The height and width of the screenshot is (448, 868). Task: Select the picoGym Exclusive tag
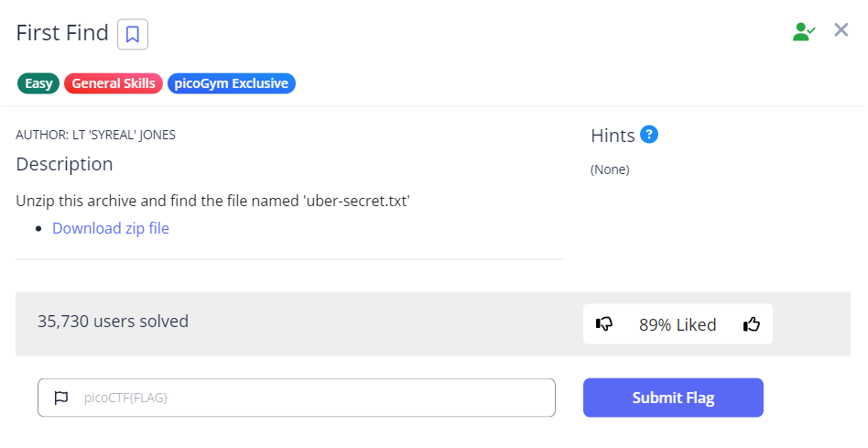pos(231,83)
